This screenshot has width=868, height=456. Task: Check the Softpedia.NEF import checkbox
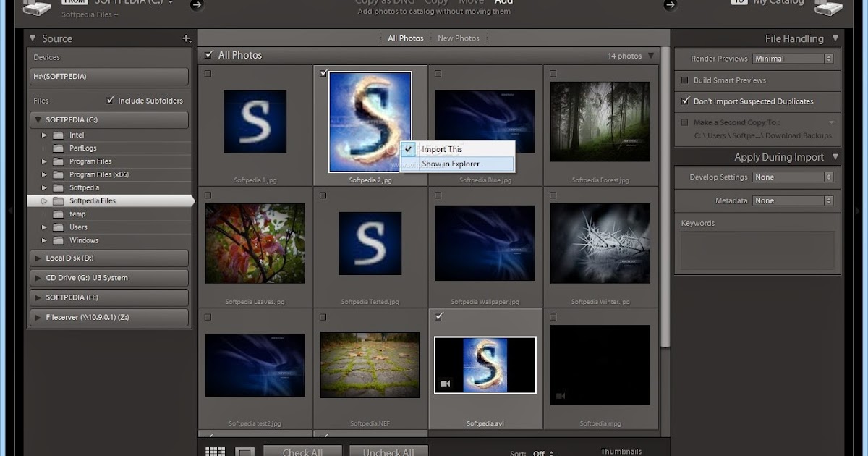[323, 317]
